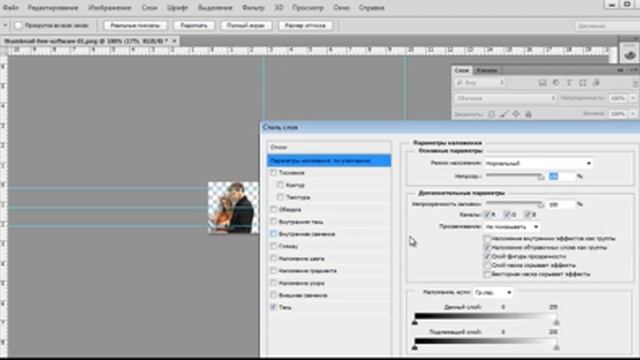640x360 pixels.
Task: Open the Файл menu
Action: tap(11, 7)
